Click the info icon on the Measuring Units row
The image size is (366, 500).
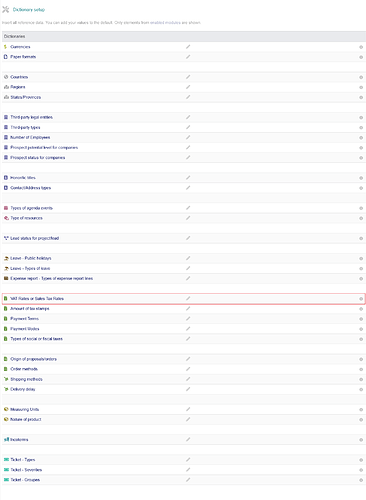[361, 410]
